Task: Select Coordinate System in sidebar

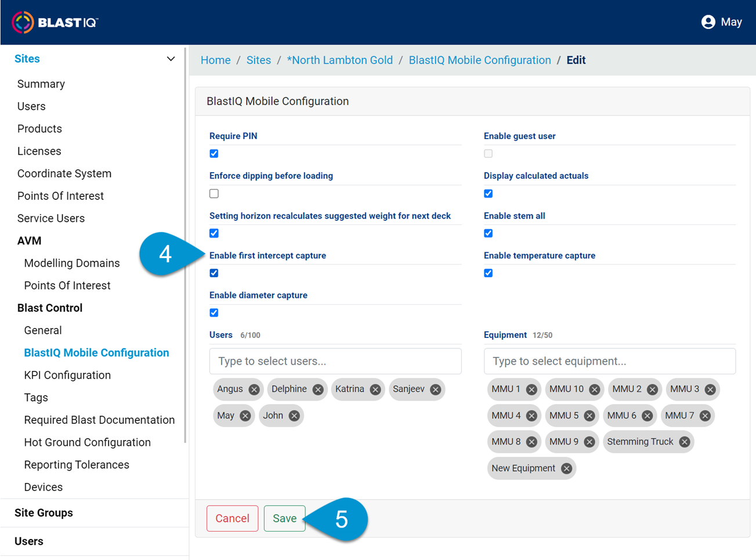Action: click(x=64, y=174)
